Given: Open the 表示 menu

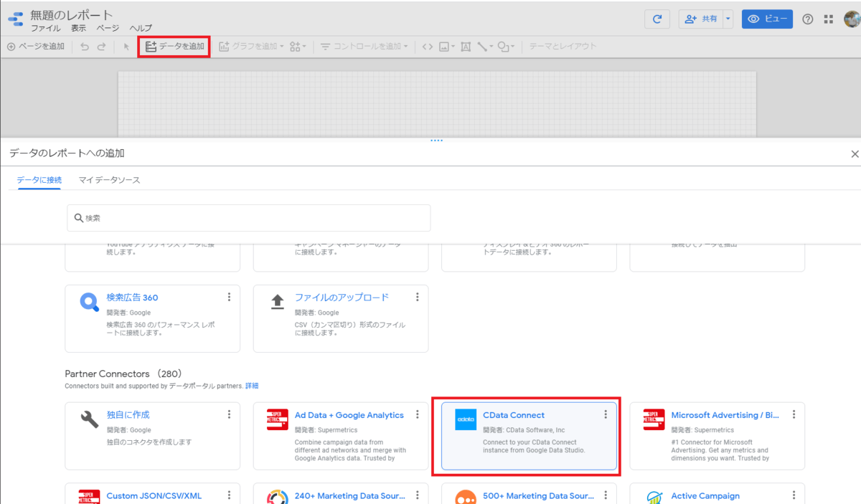Looking at the screenshot, I should point(78,28).
